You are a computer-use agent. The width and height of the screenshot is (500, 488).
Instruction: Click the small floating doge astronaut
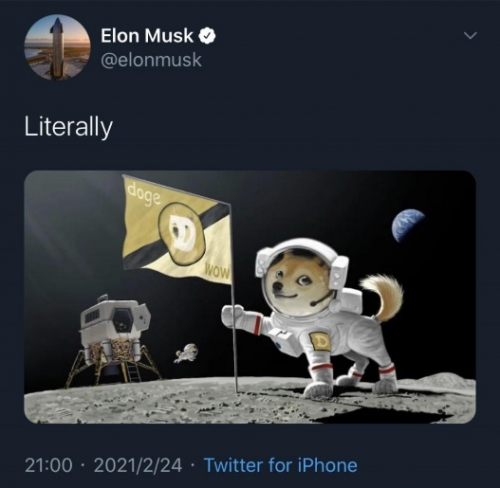tap(187, 353)
